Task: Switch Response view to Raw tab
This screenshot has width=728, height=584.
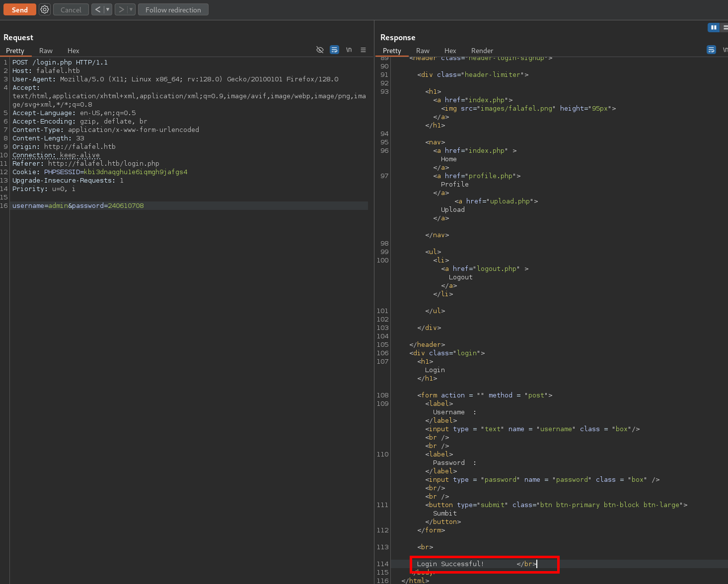Action: pyautogui.click(x=423, y=51)
